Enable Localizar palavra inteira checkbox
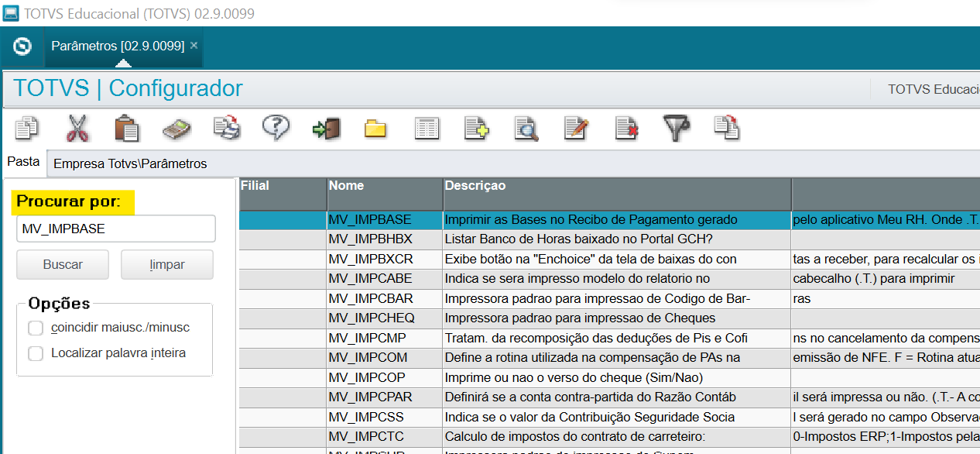Screen dimensions: 980x454 [x=36, y=353]
